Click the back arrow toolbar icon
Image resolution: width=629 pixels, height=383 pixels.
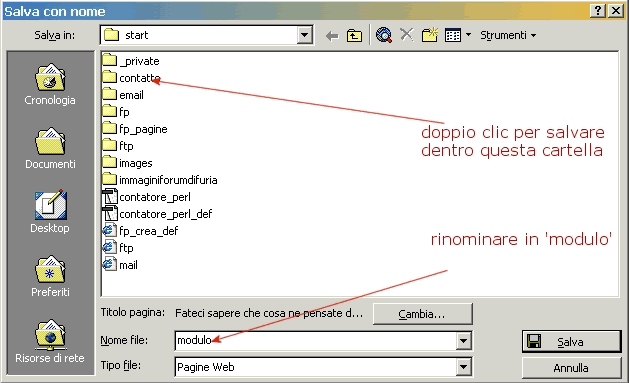[332, 36]
